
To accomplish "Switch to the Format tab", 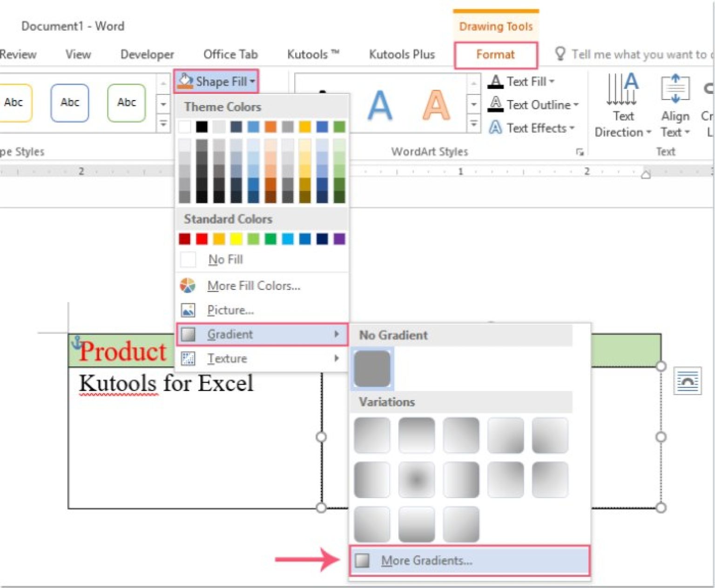I will [495, 54].
